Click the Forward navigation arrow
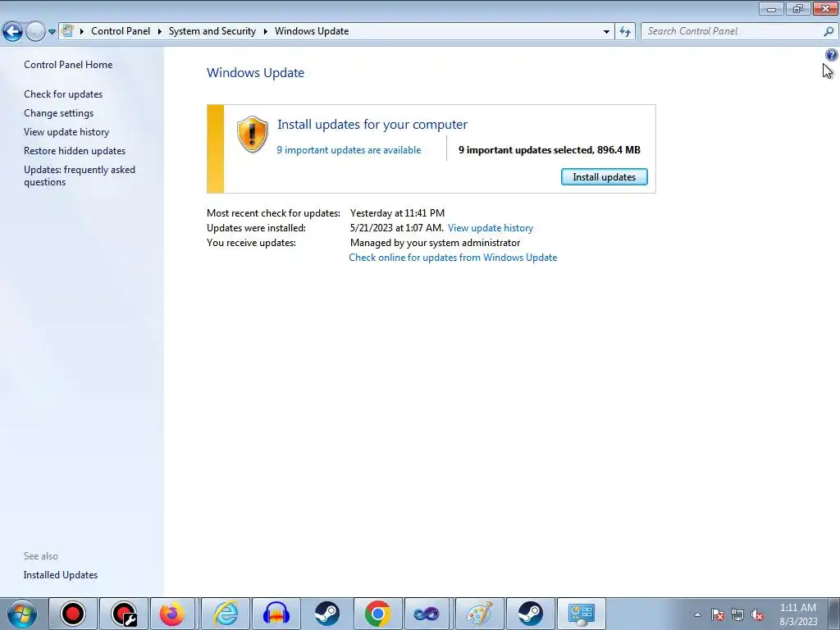Screen dimensions: 840x630 [35, 32]
